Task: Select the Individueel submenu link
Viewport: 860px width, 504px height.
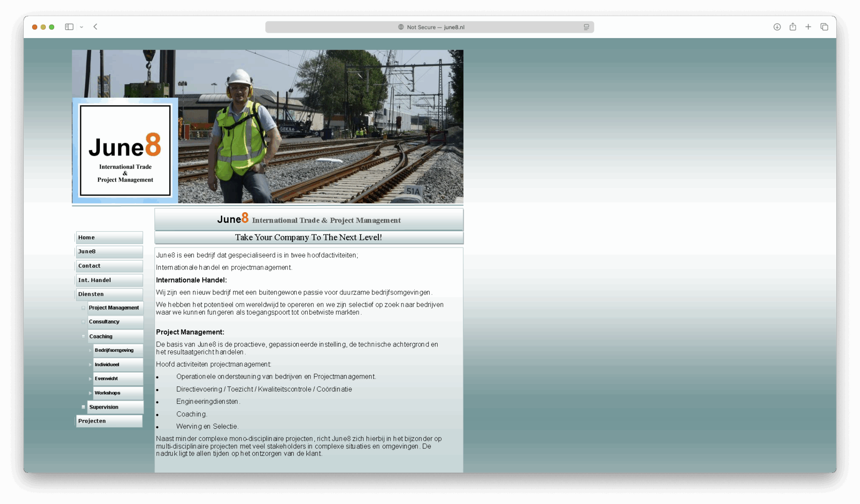Action: (x=118, y=365)
